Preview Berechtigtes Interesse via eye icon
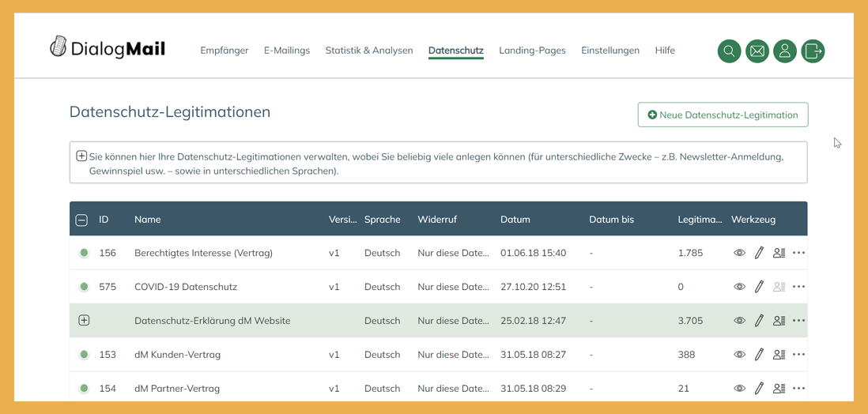Viewport: 868px width, 414px height. point(740,253)
